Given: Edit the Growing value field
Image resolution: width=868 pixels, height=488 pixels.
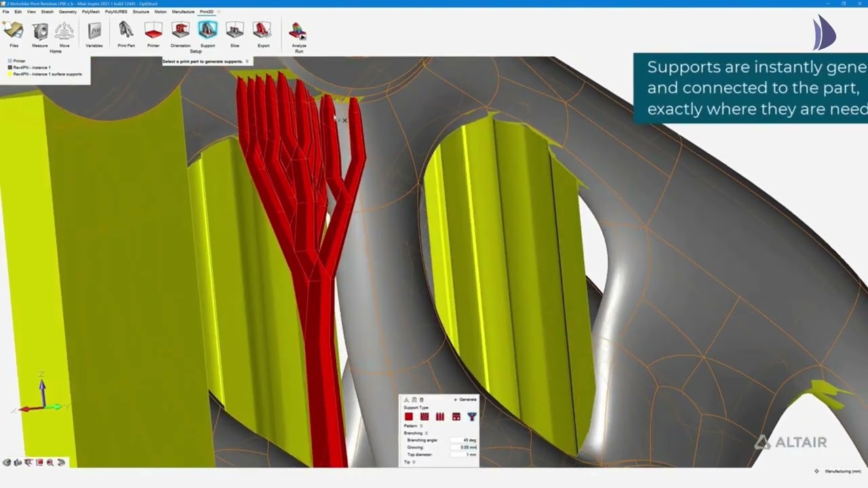Looking at the screenshot, I should [x=464, y=447].
